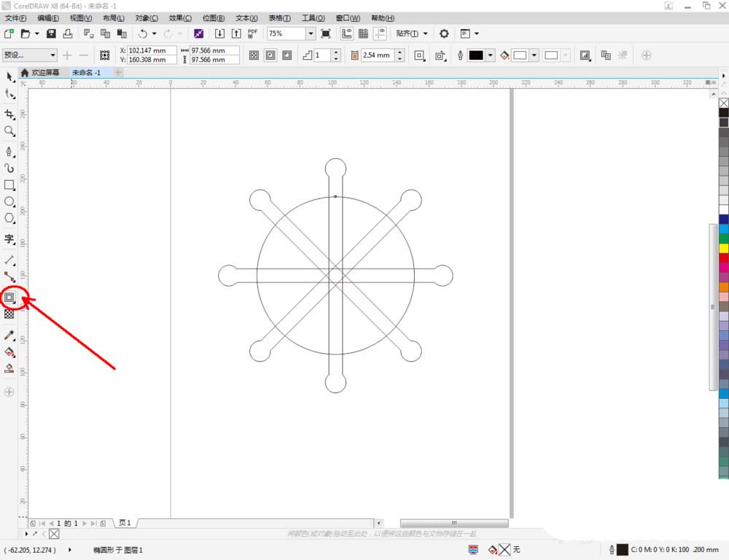Click the quick customize toolbox plus button
Image resolution: width=729 pixels, height=560 pixels.
[9, 392]
